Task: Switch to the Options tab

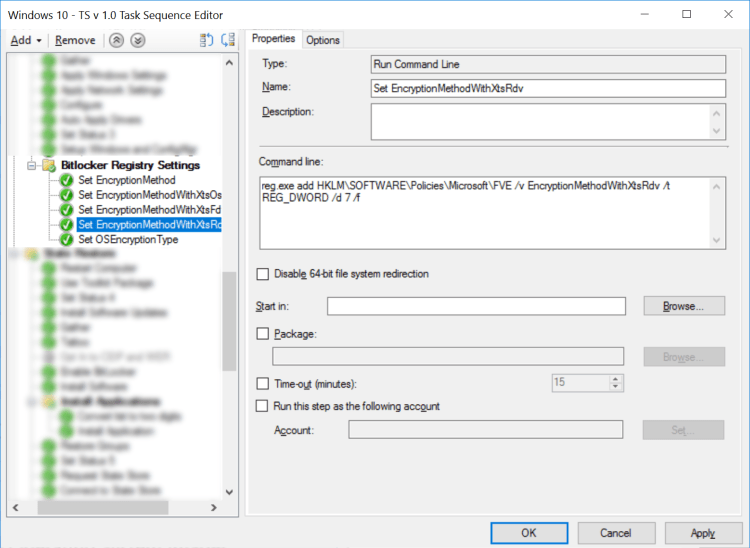Action: pyautogui.click(x=323, y=40)
